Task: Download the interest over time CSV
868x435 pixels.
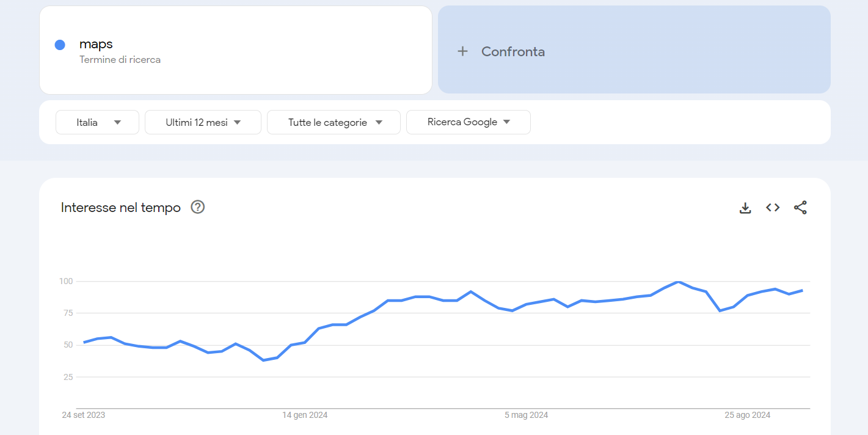Action: (745, 208)
